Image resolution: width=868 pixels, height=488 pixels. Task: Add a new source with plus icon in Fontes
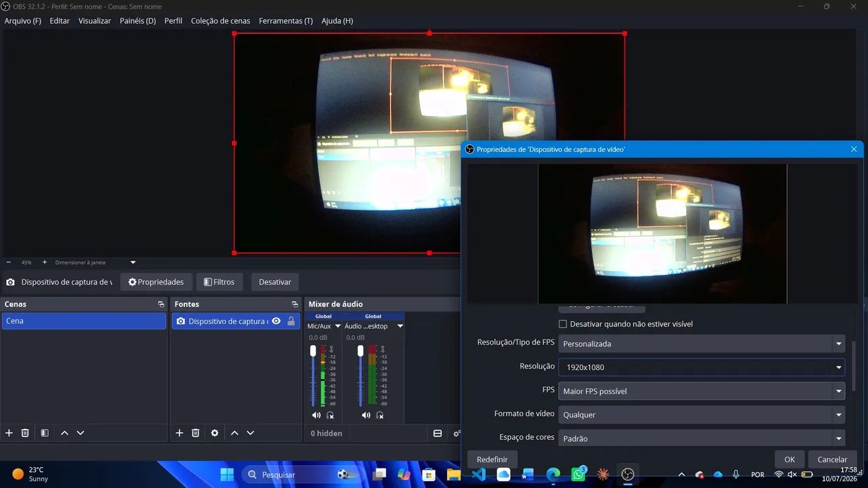(179, 432)
